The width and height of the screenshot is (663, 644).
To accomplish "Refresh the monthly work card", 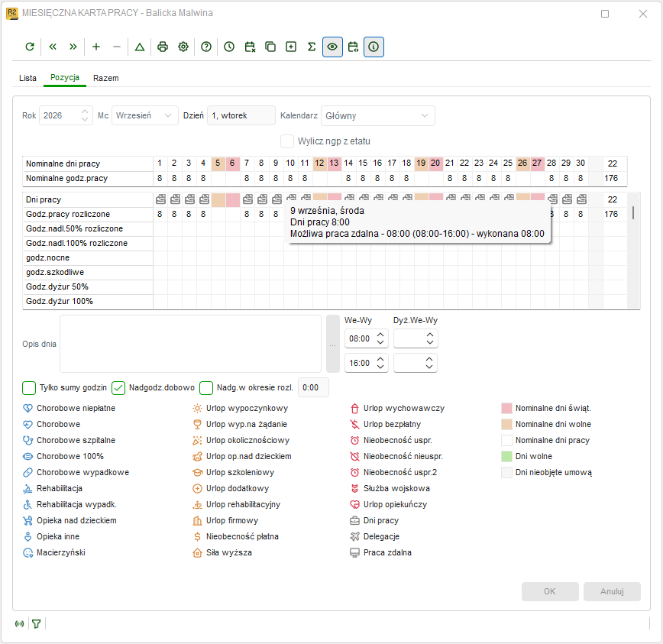I will click(30, 47).
